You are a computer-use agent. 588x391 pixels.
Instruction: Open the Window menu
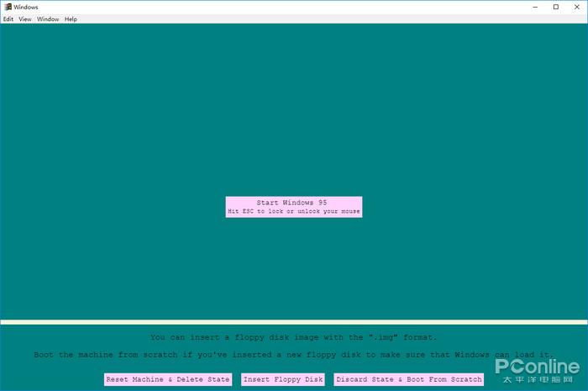[48, 19]
